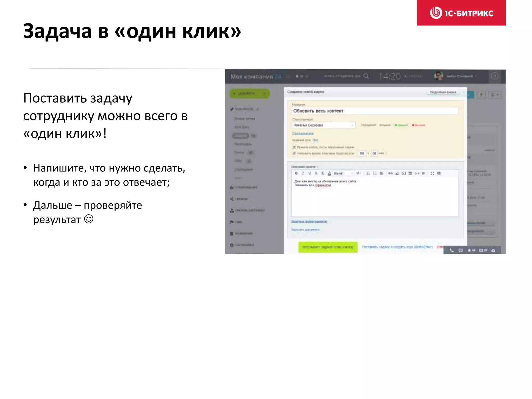This screenshot has height=399, width=532.
Task: Toggle the accept work after completion checkbox
Action: click(294, 147)
